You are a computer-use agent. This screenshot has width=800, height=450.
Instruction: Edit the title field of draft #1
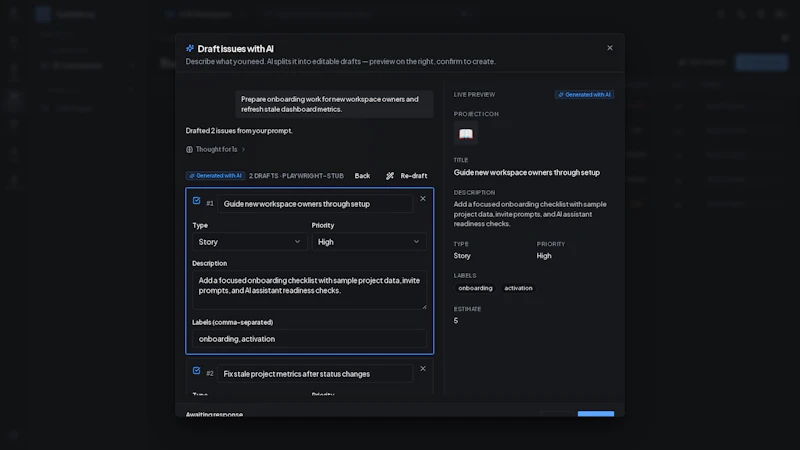tap(315, 204)
